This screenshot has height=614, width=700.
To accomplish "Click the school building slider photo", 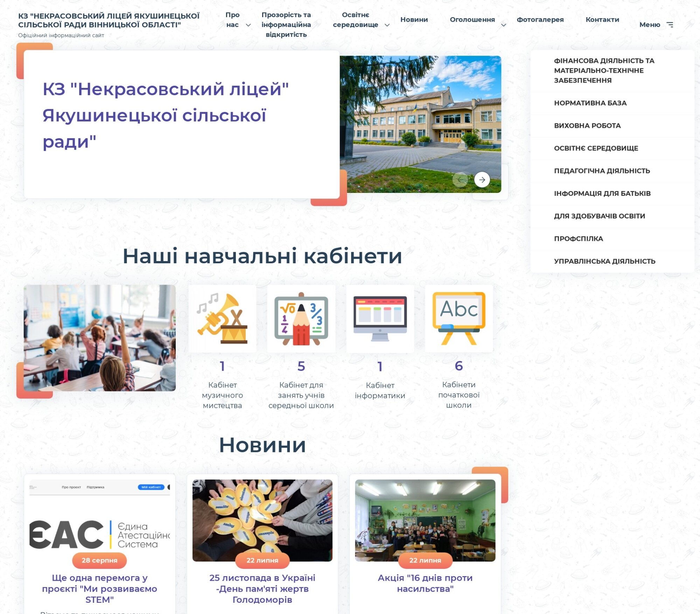I will 420,119.
